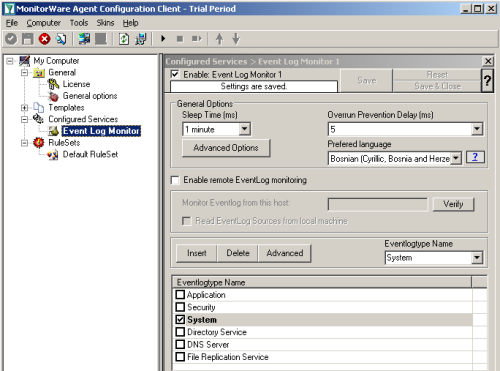
Task: Collapse the General tree node
Action: pyautogui.click(x=24, y=72)
